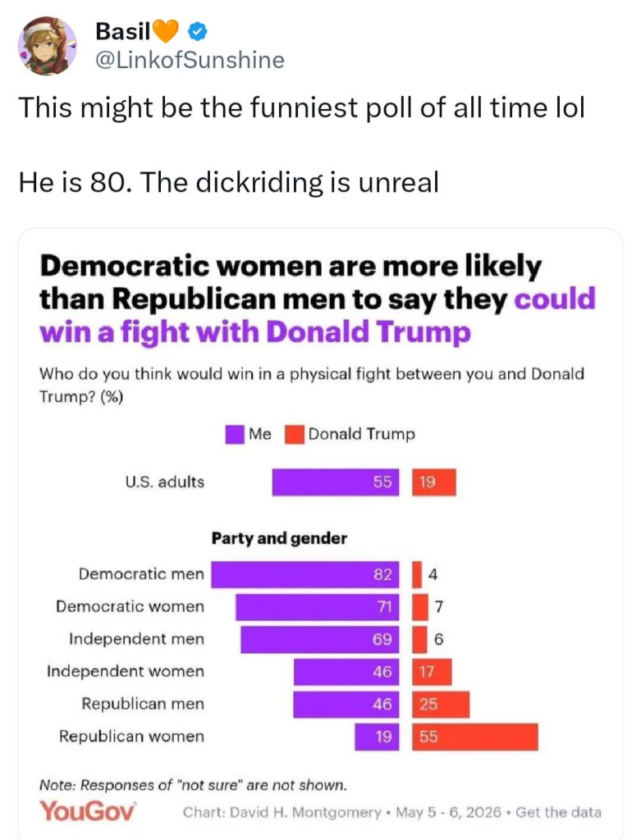Select the red Donald Trump legend swatch

click(x=295, y=435)
